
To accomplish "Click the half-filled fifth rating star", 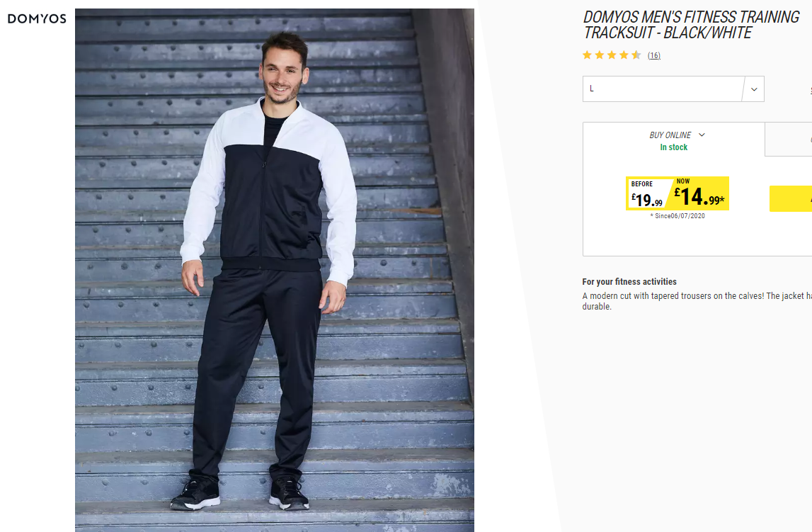I will click(x=636, y=55).
